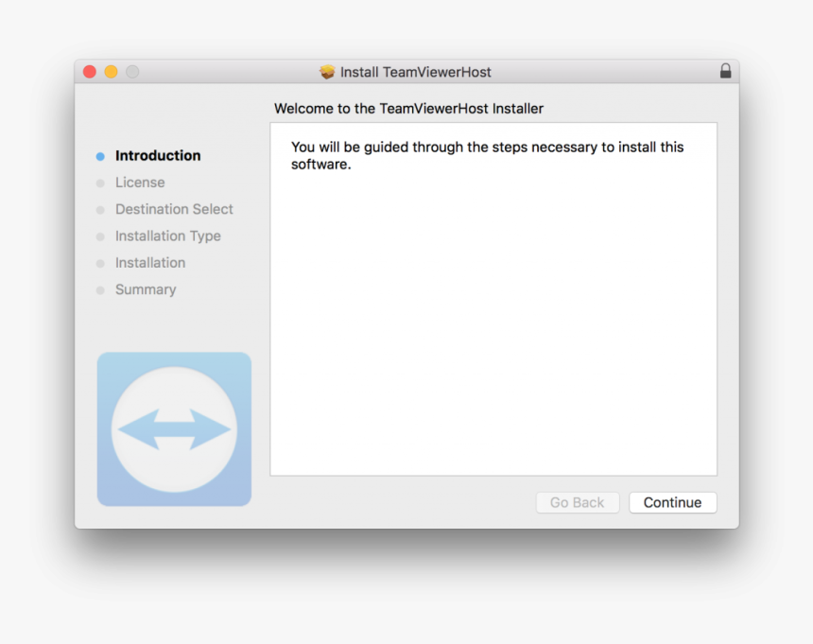Click the TeamViewer logo image
The height and width of the screenshot is (644, 813).
coord(174,428)
